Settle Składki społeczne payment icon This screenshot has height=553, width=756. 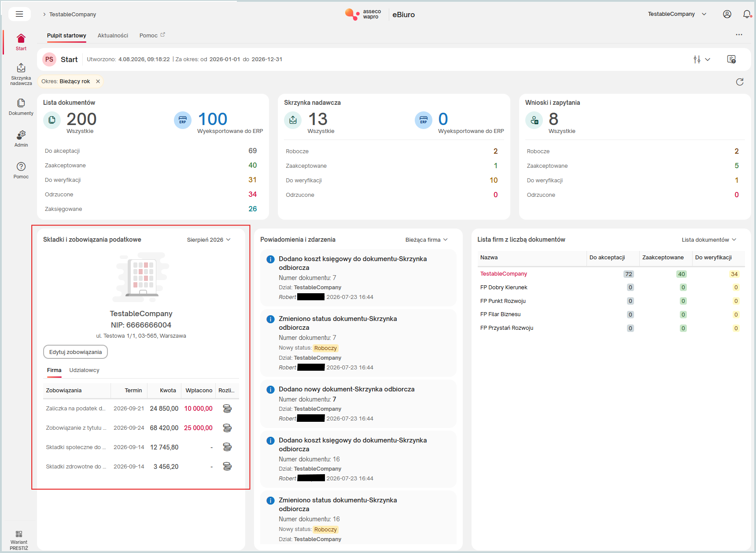[227, 447]
